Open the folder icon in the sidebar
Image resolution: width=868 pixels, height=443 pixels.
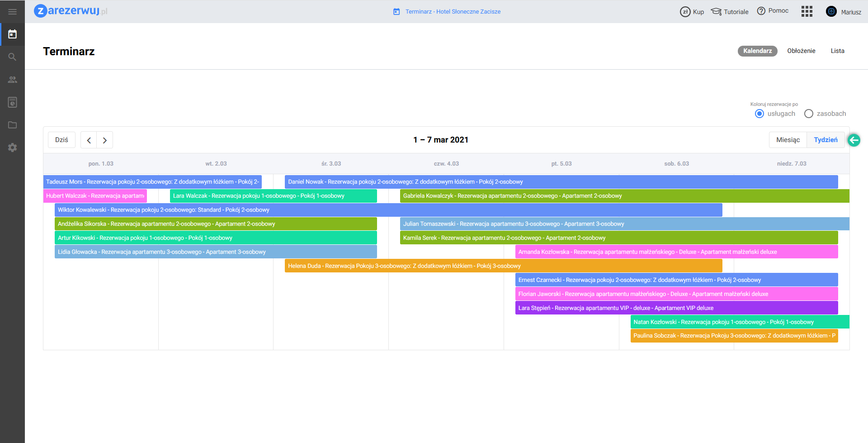[x=12, y=125]
